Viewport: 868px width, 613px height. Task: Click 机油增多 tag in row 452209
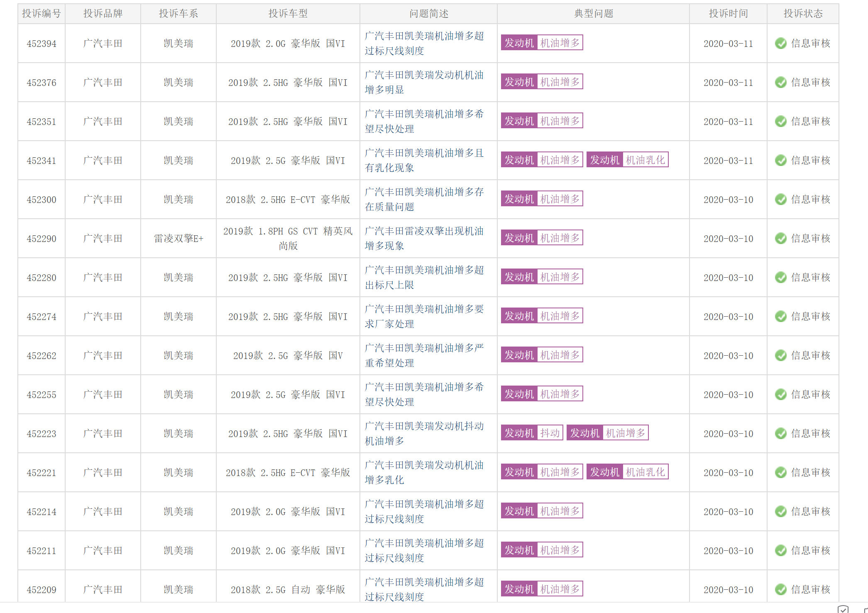pyautogui.click(x=560, y=589)
